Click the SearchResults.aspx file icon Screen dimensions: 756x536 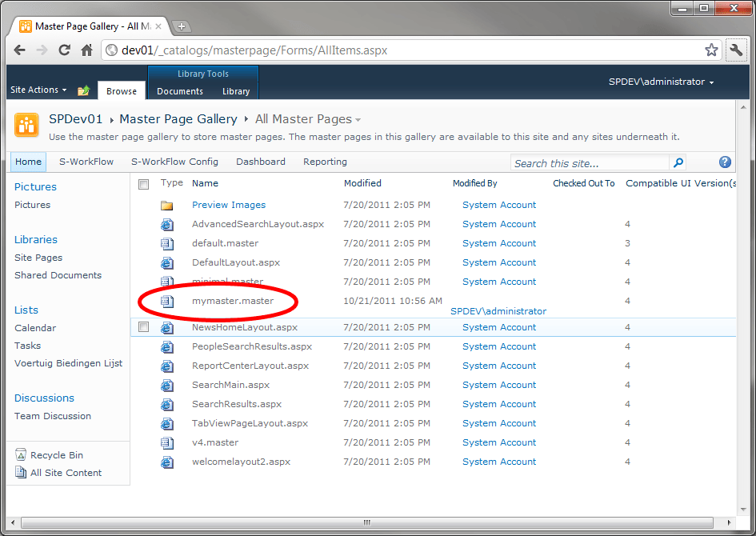point(167,405)
